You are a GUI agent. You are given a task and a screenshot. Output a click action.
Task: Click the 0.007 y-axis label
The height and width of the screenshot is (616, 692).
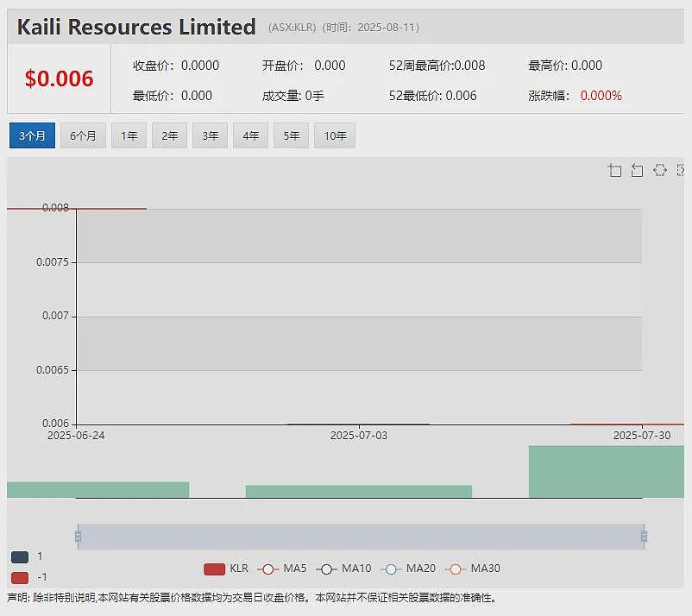pos(55,316)
